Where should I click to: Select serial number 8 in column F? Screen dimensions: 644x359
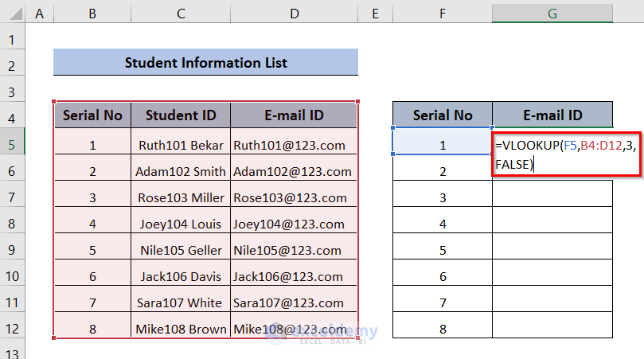[443, 328]
